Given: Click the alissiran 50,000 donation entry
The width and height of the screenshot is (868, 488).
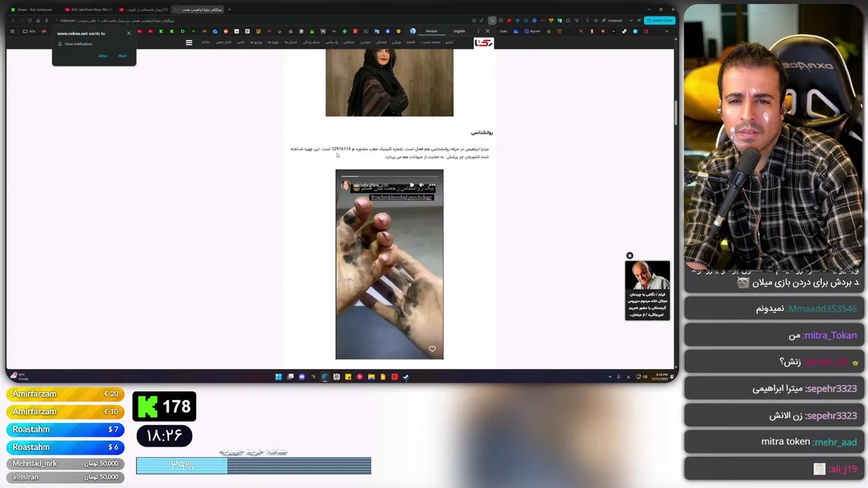Looking at the screenshot, I should [65, 477].
